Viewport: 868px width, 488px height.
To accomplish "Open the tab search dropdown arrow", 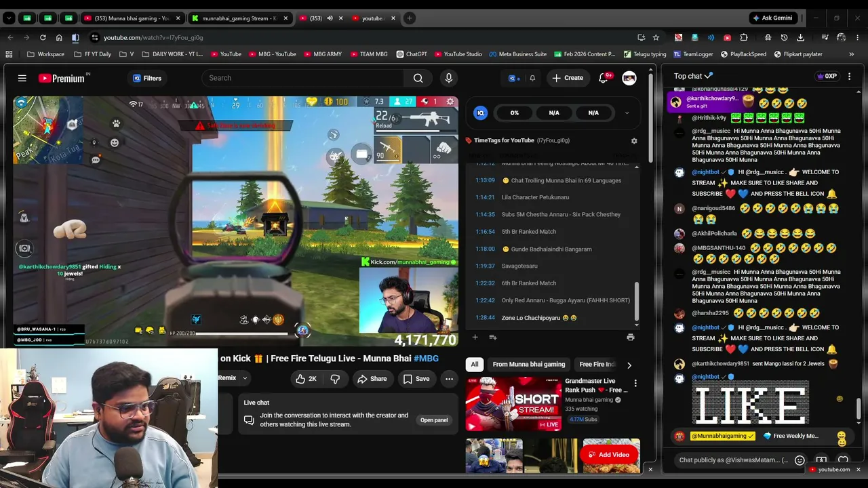I will (x=9, y=18).
